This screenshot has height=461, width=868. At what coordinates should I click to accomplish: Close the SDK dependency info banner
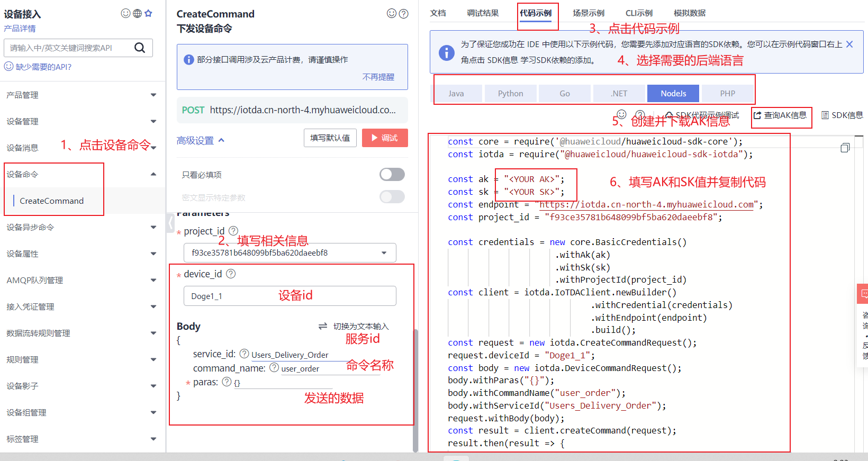(x=849, y=44)
